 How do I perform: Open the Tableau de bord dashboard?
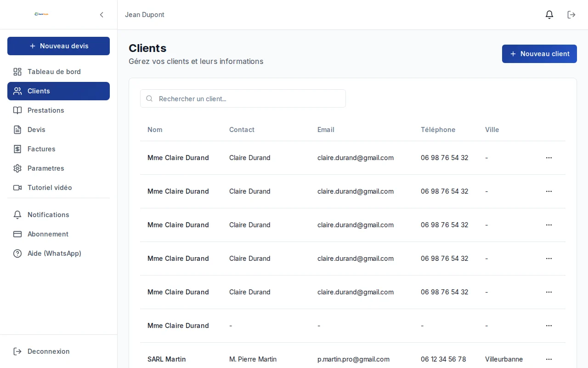(58, 72)
